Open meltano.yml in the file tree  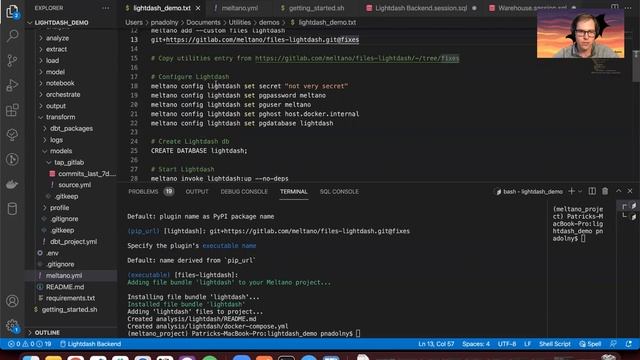64,276
